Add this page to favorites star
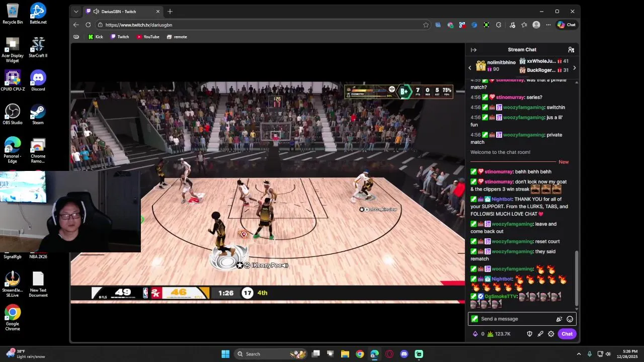644x362 pixels. (x=426, y=25)
